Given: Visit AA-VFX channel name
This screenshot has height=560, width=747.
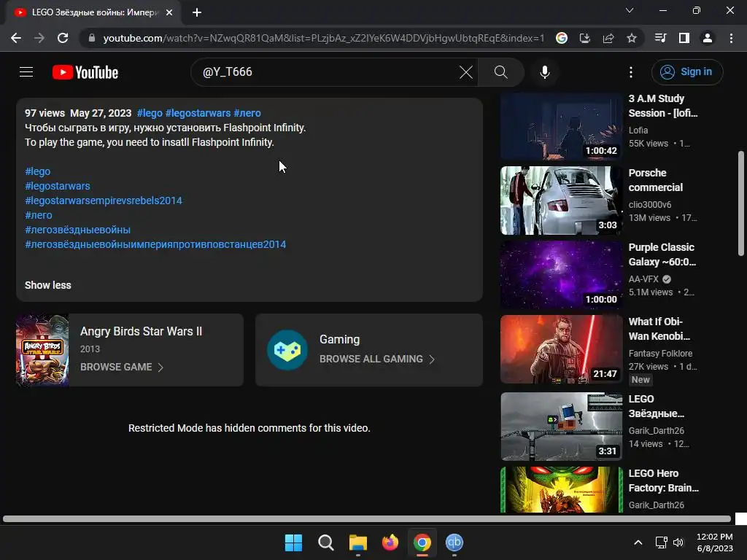Looking at the screenshot, I should [643, 279].
